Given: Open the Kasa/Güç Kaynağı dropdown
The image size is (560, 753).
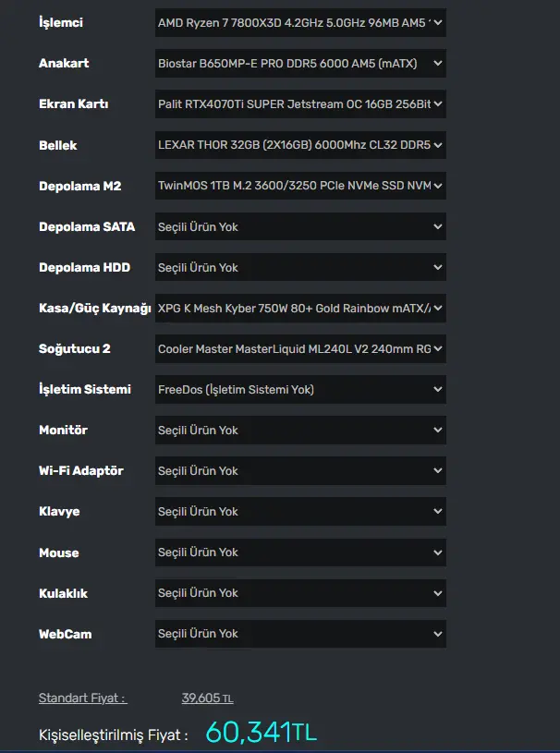Looking at the screenshot, I should click(x=300, y=309).
